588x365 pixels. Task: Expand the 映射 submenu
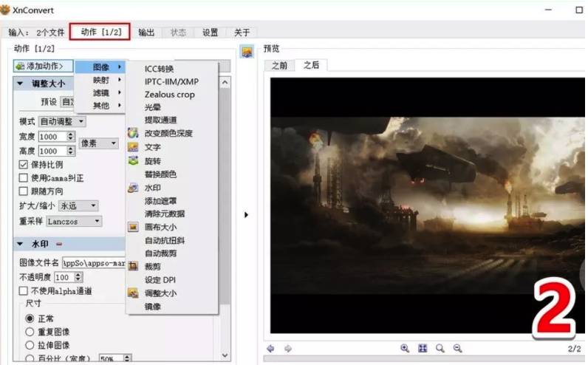point(100,80)
